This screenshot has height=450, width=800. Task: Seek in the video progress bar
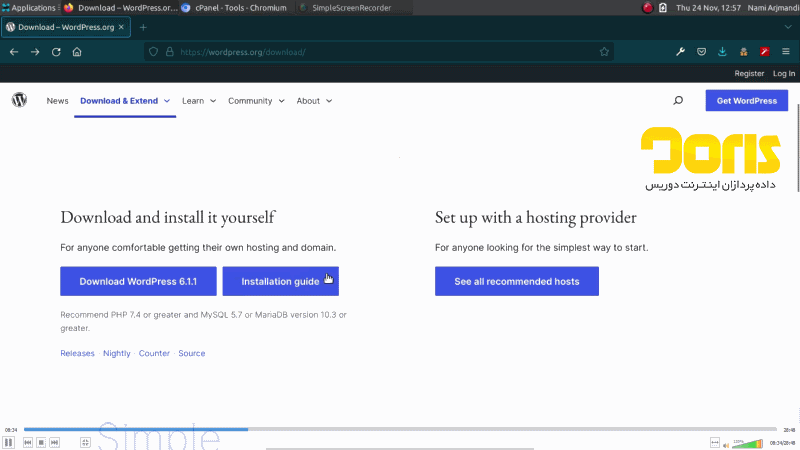tap(400, 430)
